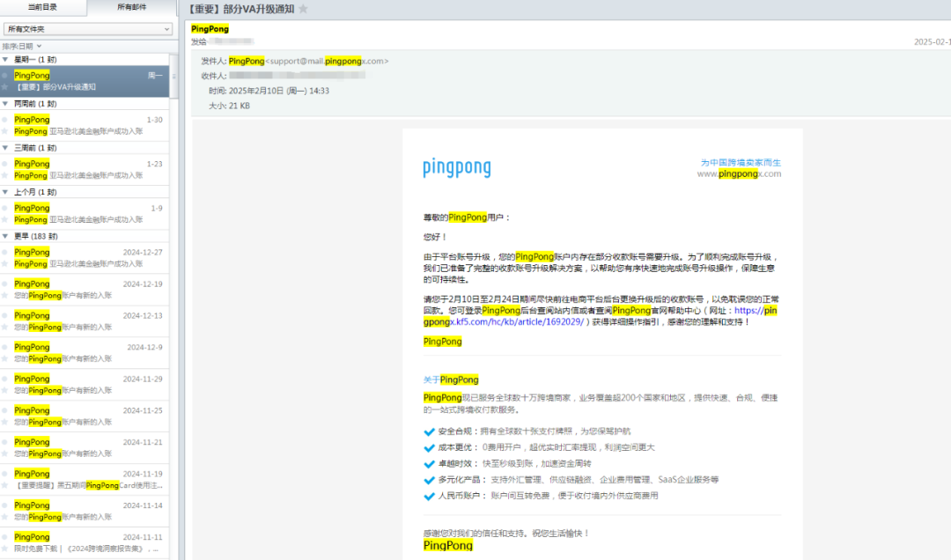The width and height of the screenshot is (951, 560).
Task: Click the 关于PingPong heading link
Action: pyautogui.click(x=451, y=379)
